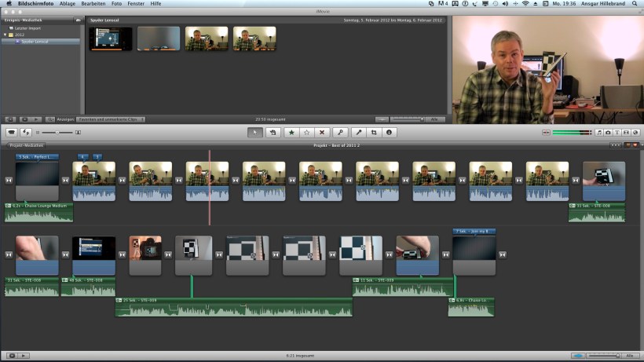Screen dimensions: 644x362
Task: Open the transitions browser
Action: [626, 132]
